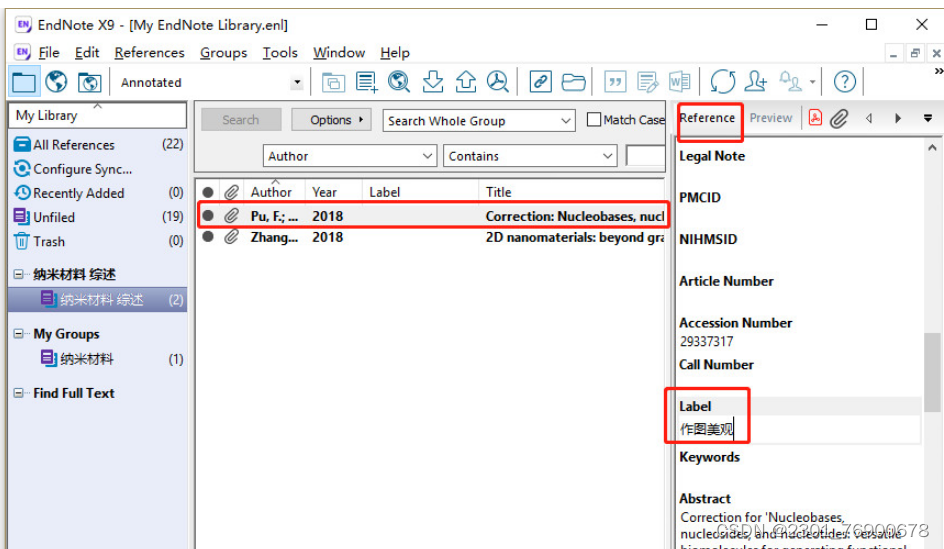Open Groups menu

[223, 53]
